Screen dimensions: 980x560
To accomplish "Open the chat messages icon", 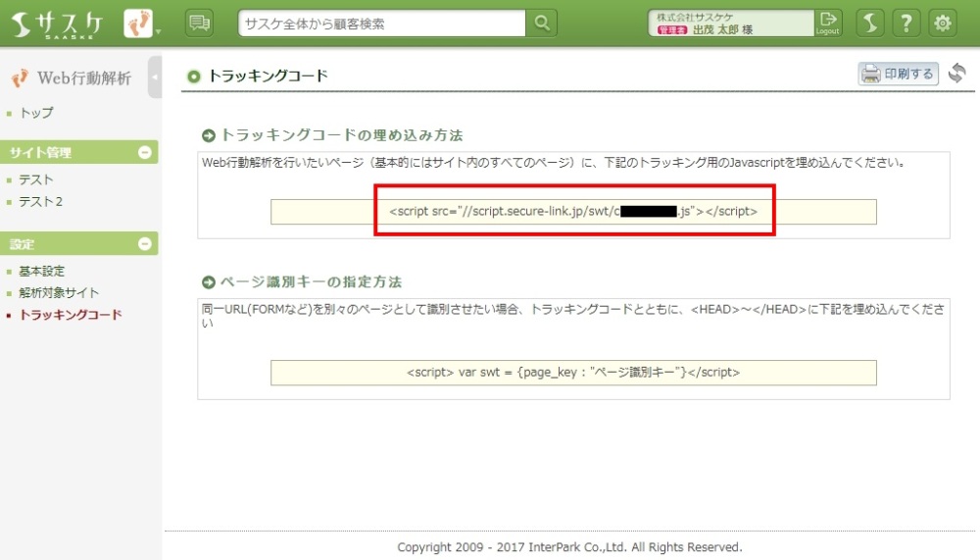I will click(199, 24).
